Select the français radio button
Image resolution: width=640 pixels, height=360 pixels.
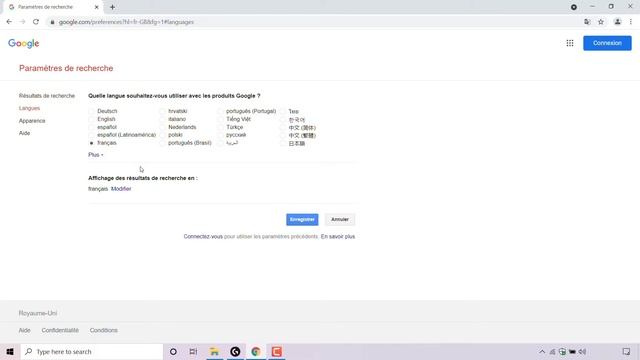[x=91, y=143]
